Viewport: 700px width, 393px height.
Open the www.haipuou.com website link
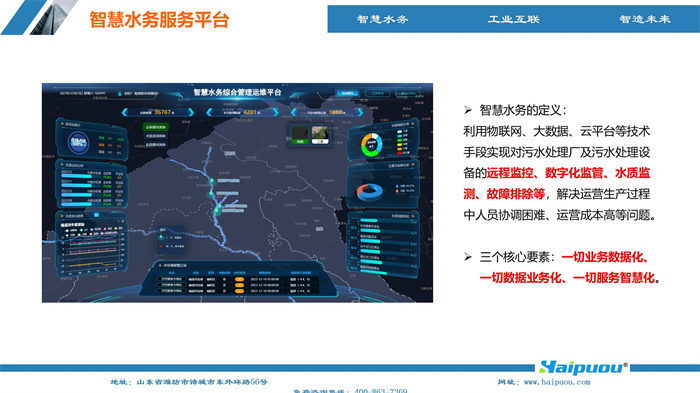(x=557, y=382)
